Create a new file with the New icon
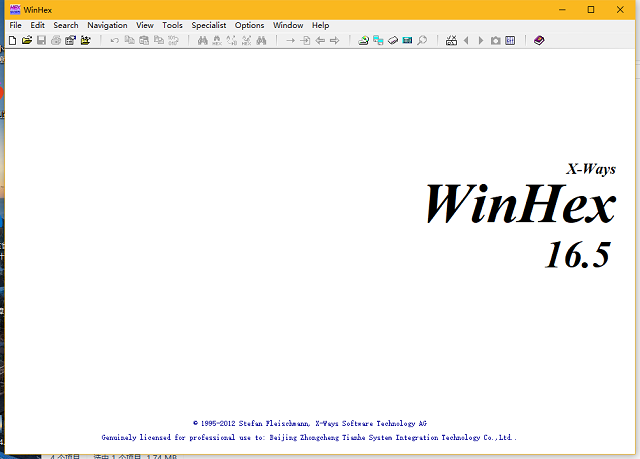The height and width of the screenshot is (459, 640). click(x=13, y=40)
